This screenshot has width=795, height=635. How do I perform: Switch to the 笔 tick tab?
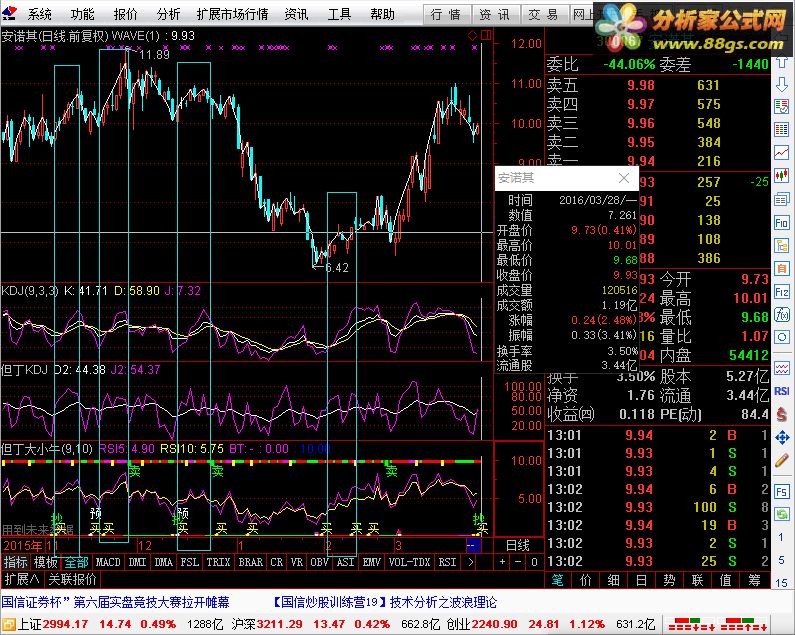pyautogui.click(x=557, y=580)
